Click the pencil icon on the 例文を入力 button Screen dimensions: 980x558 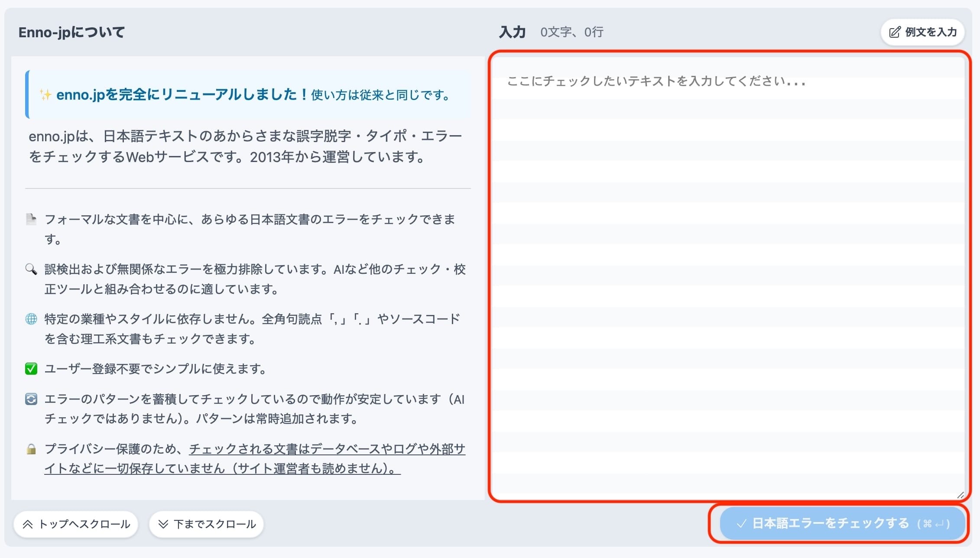pos(893,32)
